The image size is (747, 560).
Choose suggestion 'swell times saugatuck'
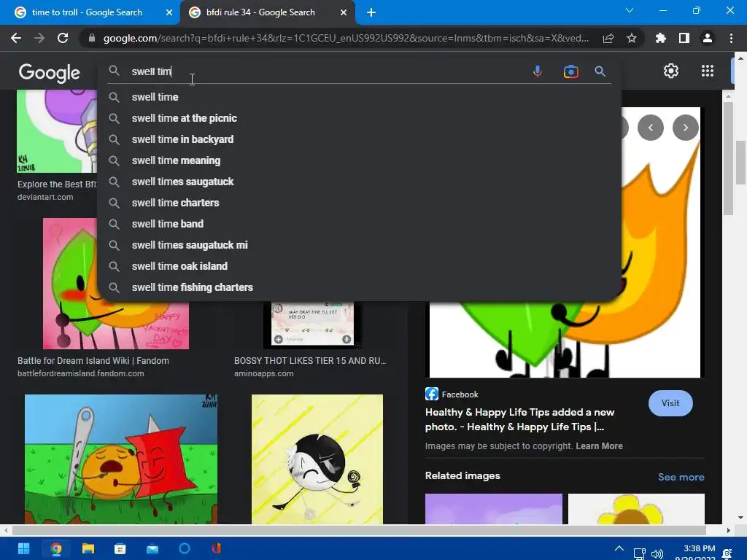click(x=359, y=182)
